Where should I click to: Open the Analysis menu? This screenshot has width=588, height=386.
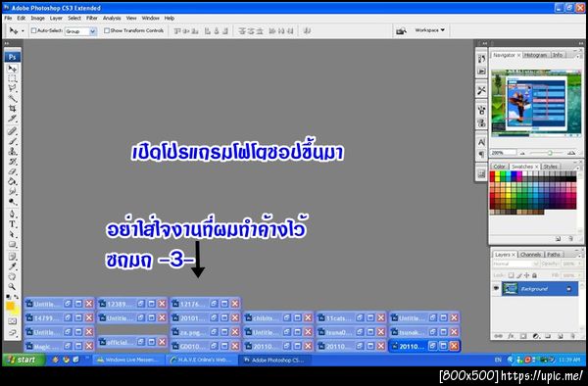[112, 18]
